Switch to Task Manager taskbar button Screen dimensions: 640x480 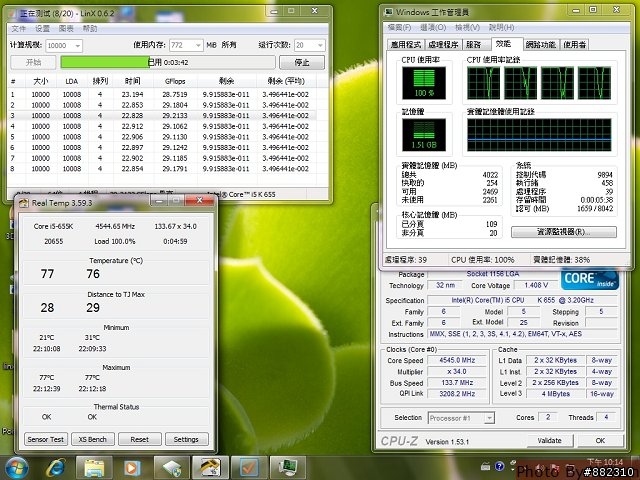(x=287, y=468)
